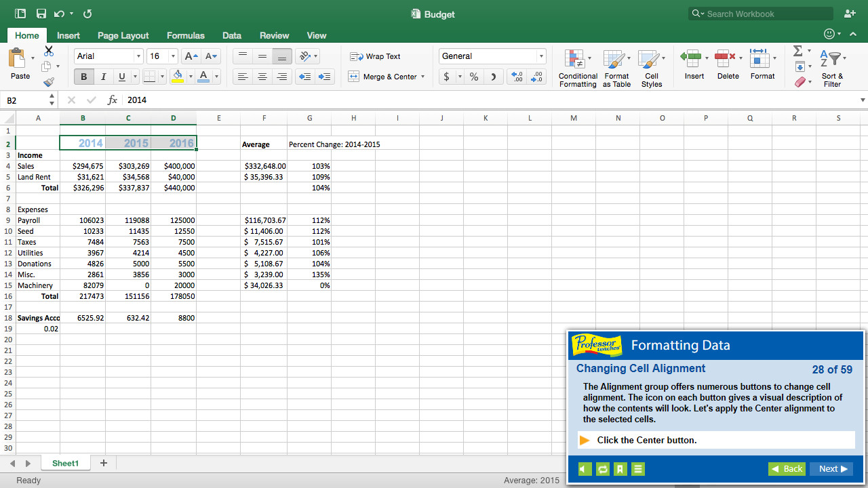Image resolution: width=868 pixels, height=488 pixels.
Task: Click the Percent Style icon
Action: 474,77
